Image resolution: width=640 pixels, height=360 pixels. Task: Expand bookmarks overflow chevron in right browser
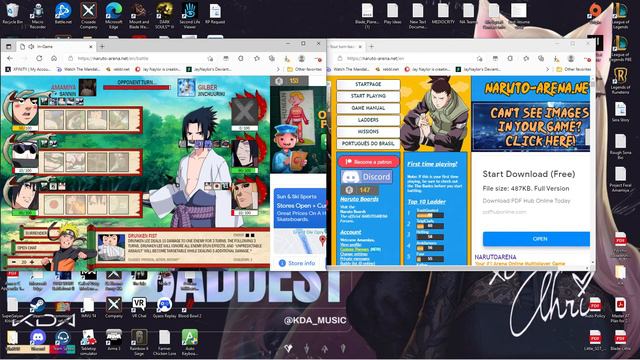547,69
